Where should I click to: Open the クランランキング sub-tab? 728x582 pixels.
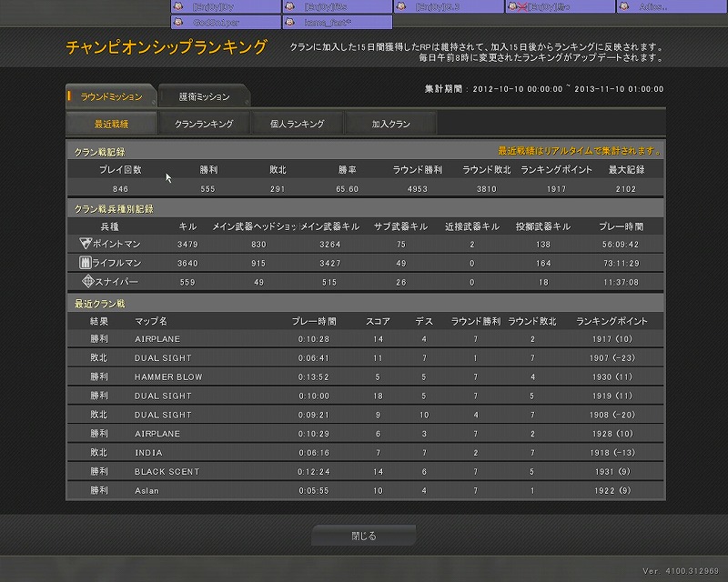click(204, 124)
